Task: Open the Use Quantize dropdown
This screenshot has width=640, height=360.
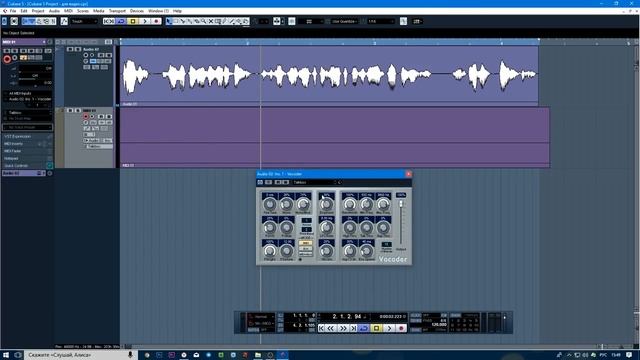Action: pyautogui.click(x=344, y=21)
